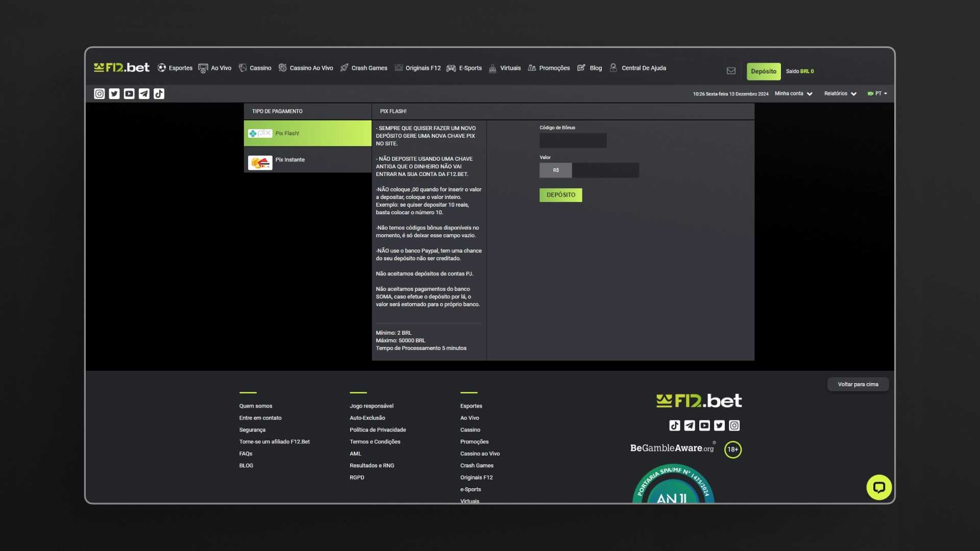Click the BeGambleAware logo
Screen dimensions: 980x551
(x=672, y=448)
